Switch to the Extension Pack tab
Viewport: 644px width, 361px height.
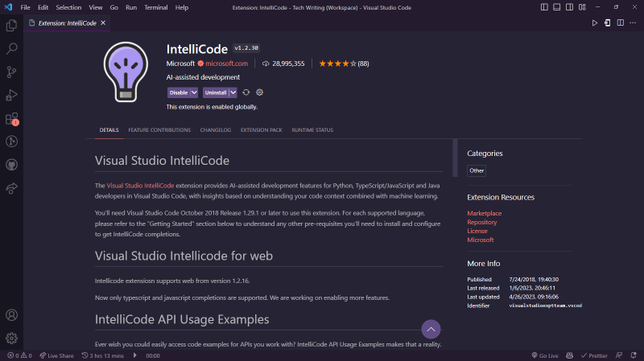click(x=261, y=130)
